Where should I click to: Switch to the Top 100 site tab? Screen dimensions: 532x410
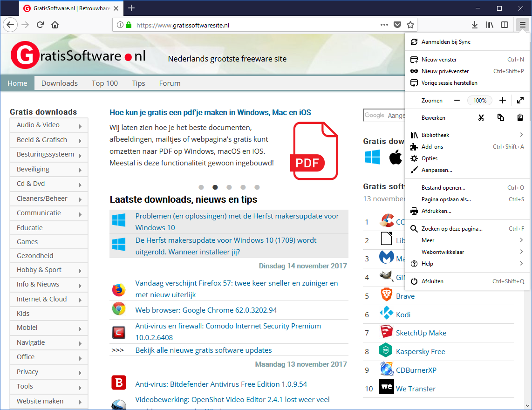pyautogui.click(x=105, y=83)
